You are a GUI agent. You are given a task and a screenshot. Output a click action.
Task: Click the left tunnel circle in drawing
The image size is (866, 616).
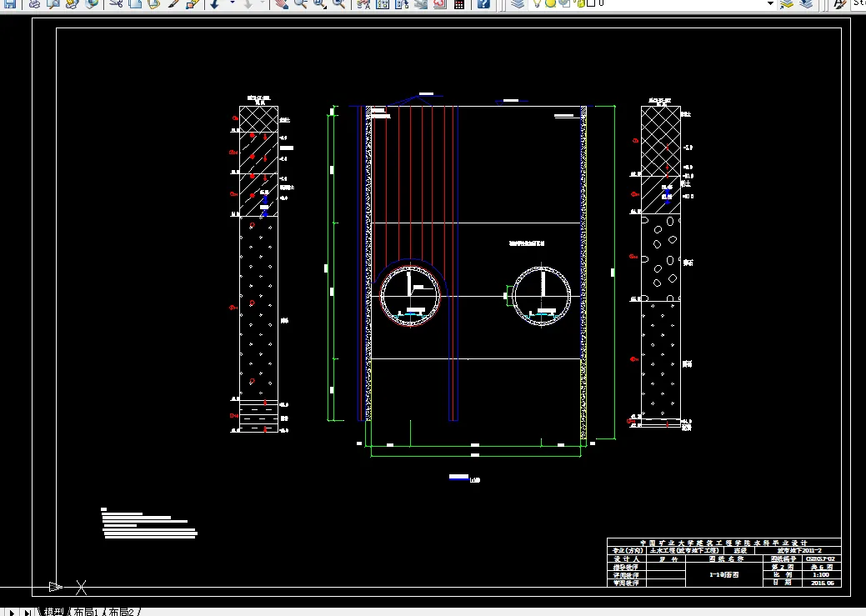point(410,296)
